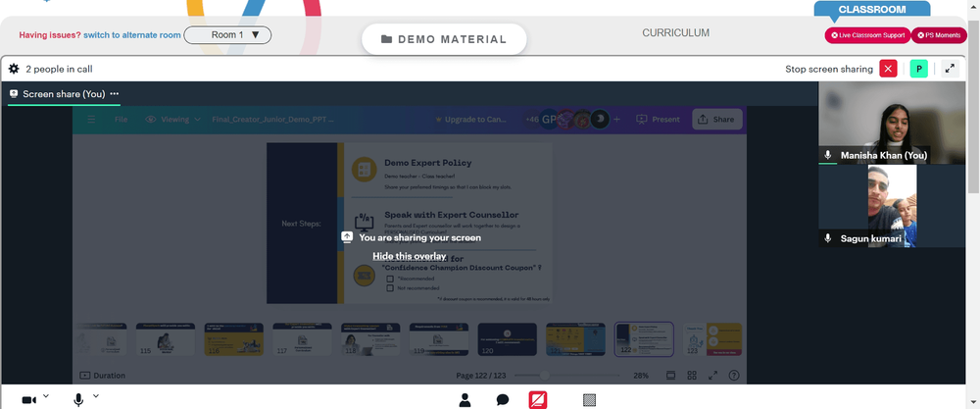
Task: Select slide thumbnail 116
Action: [x=234, y=339]
